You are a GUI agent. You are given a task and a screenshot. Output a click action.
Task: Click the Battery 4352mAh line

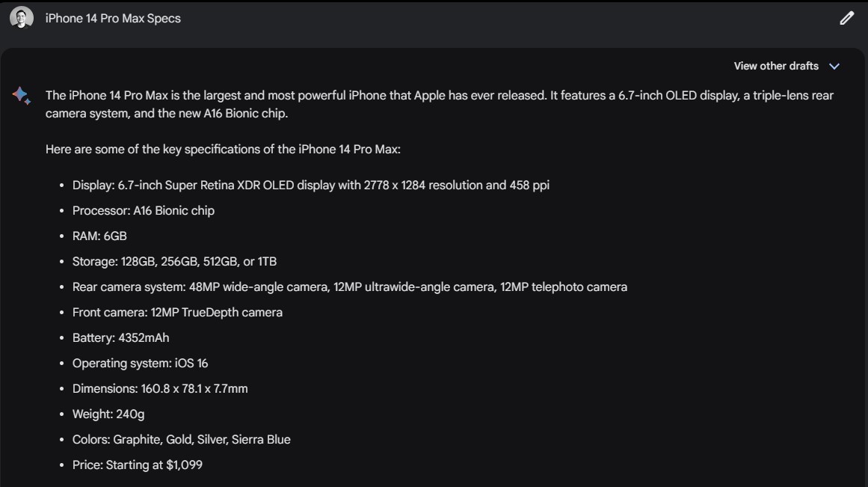click(x=120, y=338)
